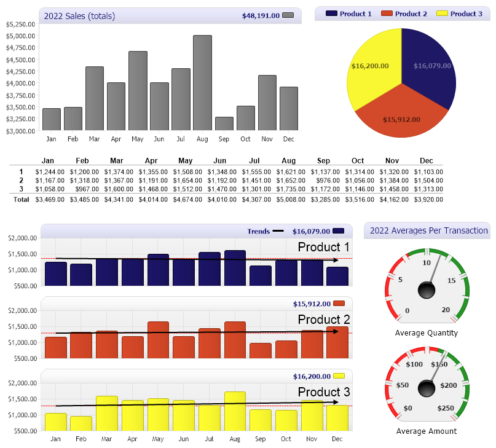The height and width of the screenshot is (448, 496).
Task: Click the 2022 Sales (totals) header
Action: [x=79, y=16]
